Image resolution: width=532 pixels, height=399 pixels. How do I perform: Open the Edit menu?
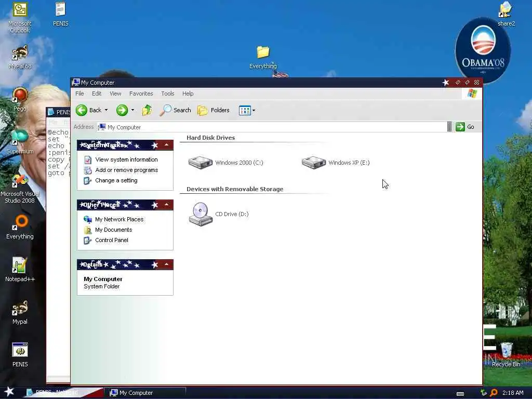coord(97,94)
